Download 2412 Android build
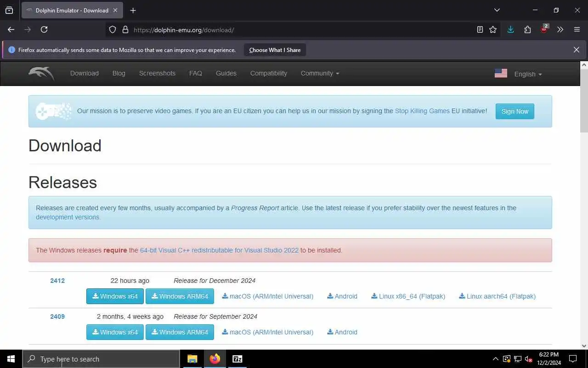 coord(342,296)
